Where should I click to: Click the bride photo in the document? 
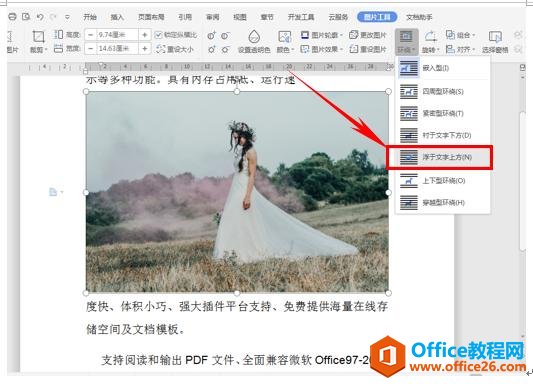click(237, 192)
